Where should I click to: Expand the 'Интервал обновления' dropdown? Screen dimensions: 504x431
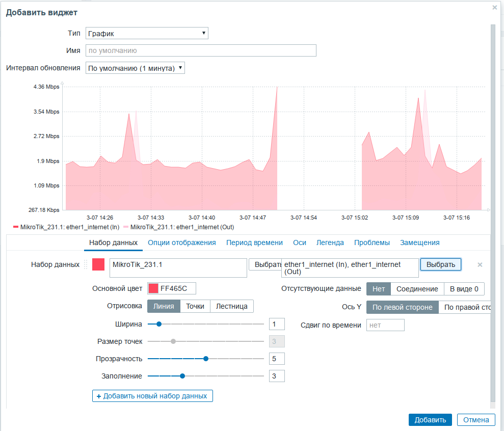point(135,68)
